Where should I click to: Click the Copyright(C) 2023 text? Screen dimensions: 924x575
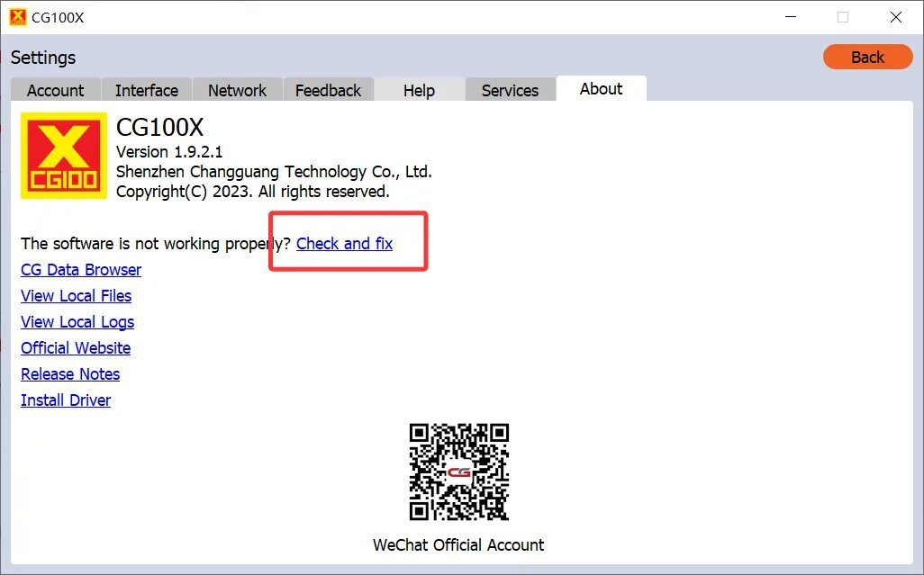pyautogui.click(x=253, y=192)
